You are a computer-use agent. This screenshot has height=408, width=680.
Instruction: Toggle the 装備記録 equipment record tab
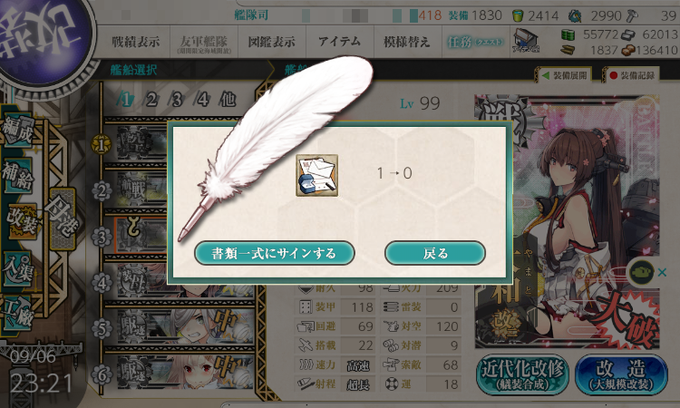point(632,76)
